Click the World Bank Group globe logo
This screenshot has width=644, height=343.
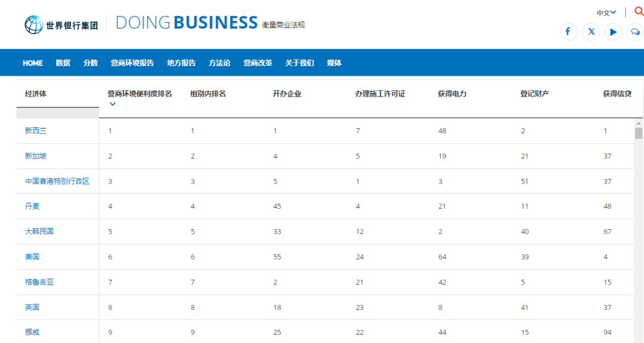[33, 24]
